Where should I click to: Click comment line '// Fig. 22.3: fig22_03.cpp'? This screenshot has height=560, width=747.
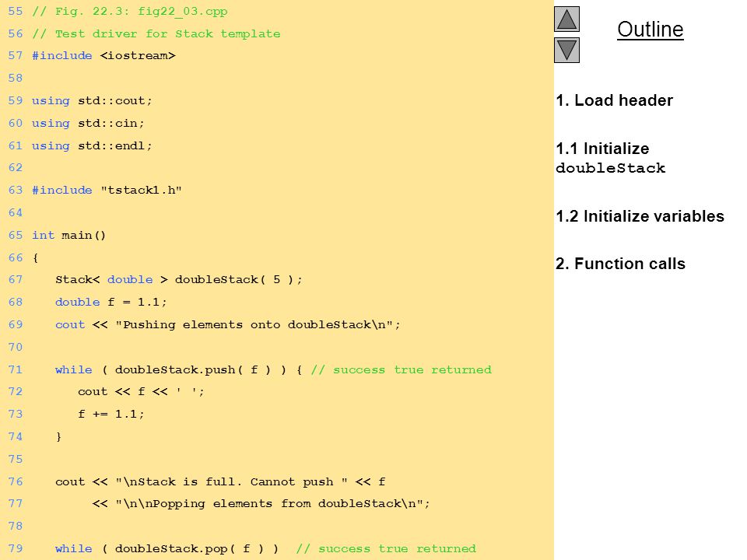coord(130,12)
